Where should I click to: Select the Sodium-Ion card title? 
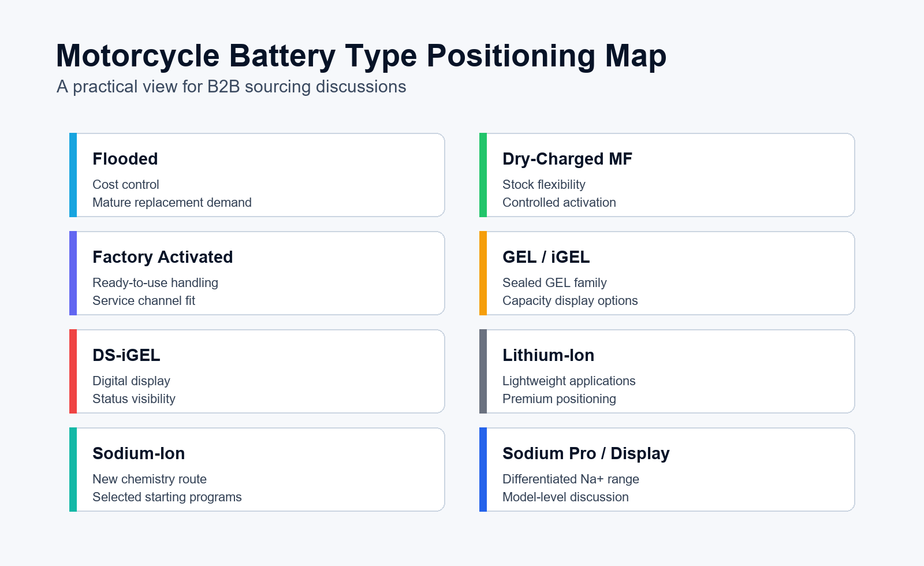tap(139, 453)
